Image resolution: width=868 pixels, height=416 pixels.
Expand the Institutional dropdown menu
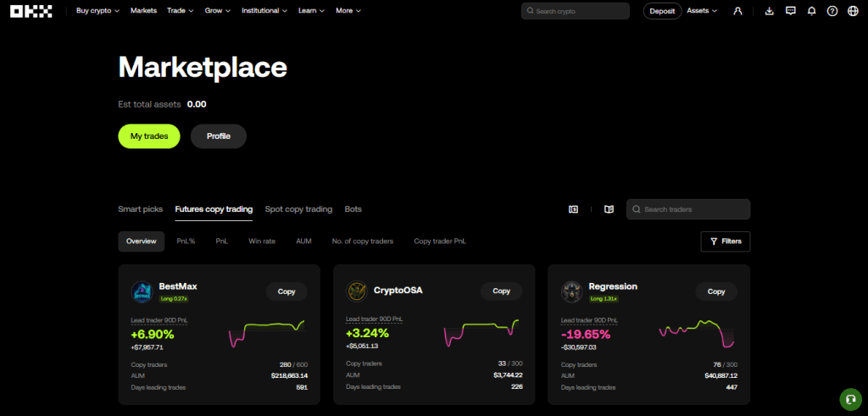click(264, 10)
